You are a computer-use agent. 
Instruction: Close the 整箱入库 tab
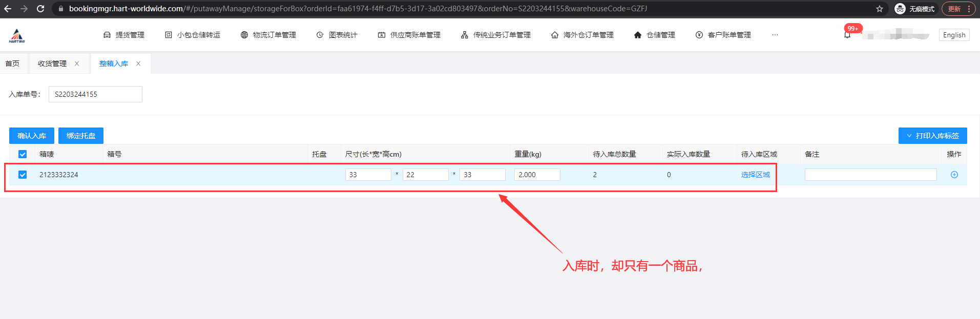(x=138, y=63)
